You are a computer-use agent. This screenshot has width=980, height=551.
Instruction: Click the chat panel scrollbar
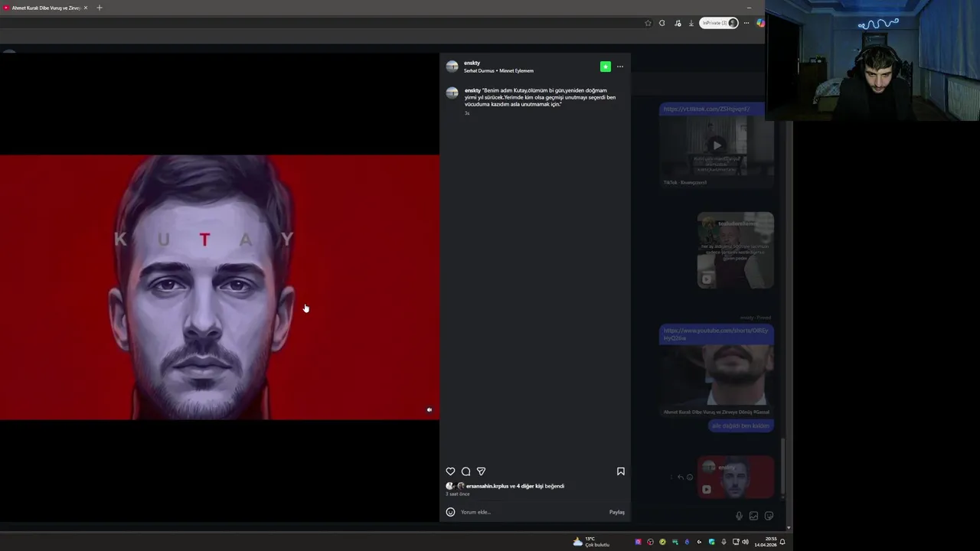782,467
